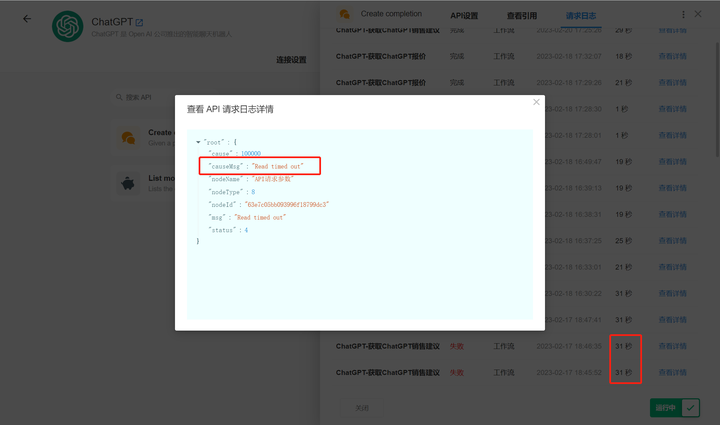Click the Create completion chat bubble icon in API list
This screenshot has width=720, height=425.
pyautogui.click(x=128, y=137)
